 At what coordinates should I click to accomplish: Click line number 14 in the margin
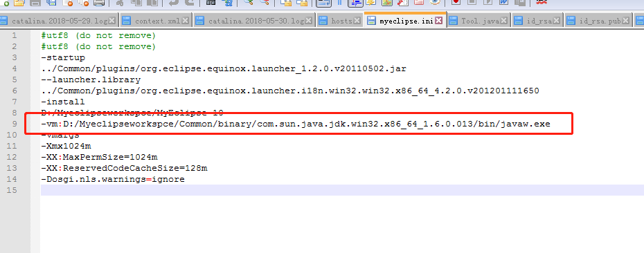[x=12, y=179]
